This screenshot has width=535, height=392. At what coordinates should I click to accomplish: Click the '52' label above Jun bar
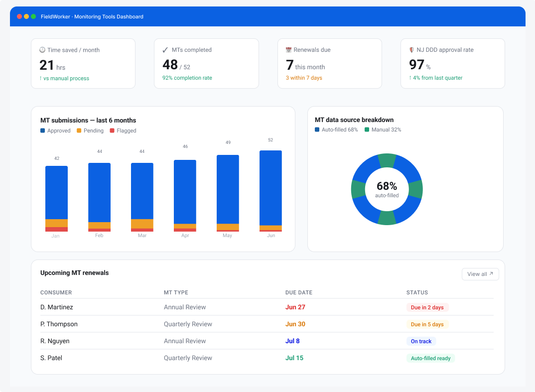(x=270, y=140)
